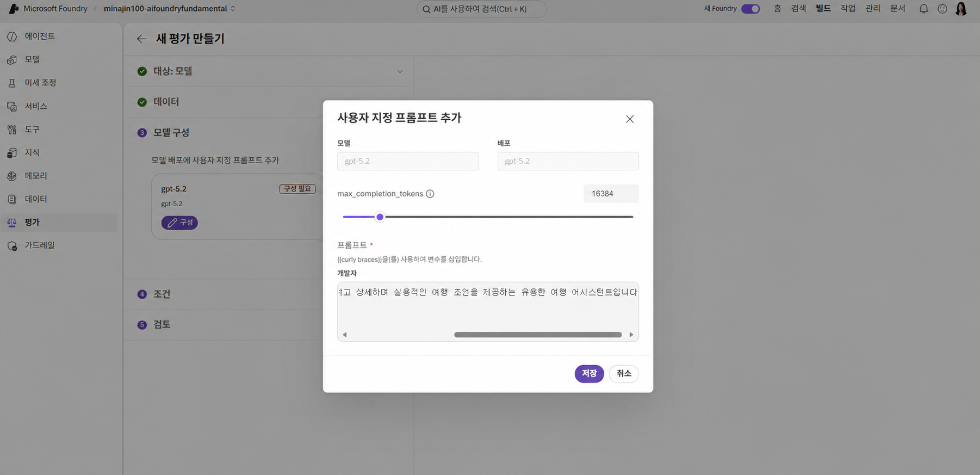Open the 조건 step
The image size is (980, 475).
tap(162, 294)
